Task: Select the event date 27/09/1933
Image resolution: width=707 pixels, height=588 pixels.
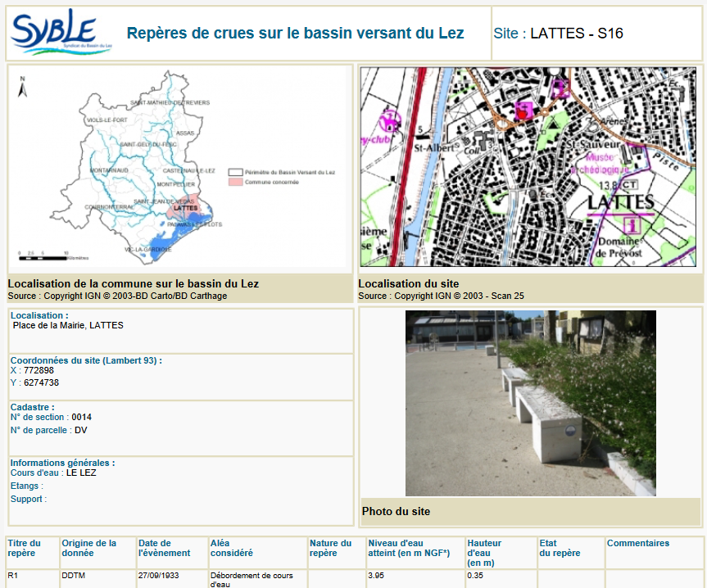Action: (159, 576)
